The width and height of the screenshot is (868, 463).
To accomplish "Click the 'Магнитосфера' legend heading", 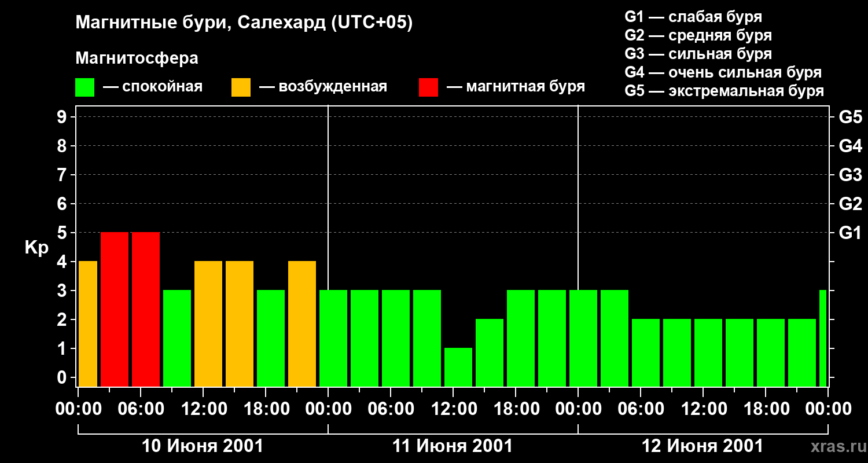I will coord(137,58).
